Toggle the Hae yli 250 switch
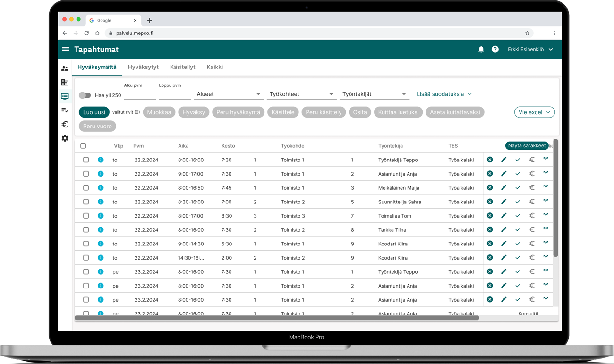Viewport: 614px width, 364px height. (x=85, y=95)
